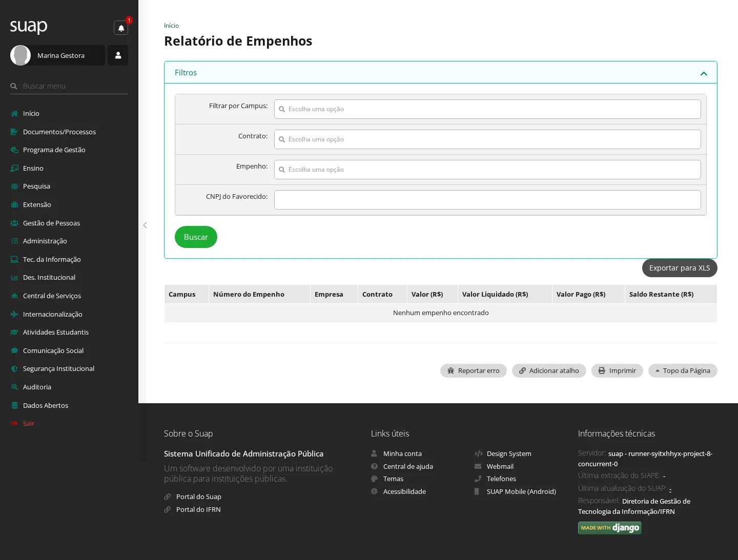The height and width of the screenshot is (560, 738).
Task: Open Central de Serviços menu
Action: coord(69,296)
